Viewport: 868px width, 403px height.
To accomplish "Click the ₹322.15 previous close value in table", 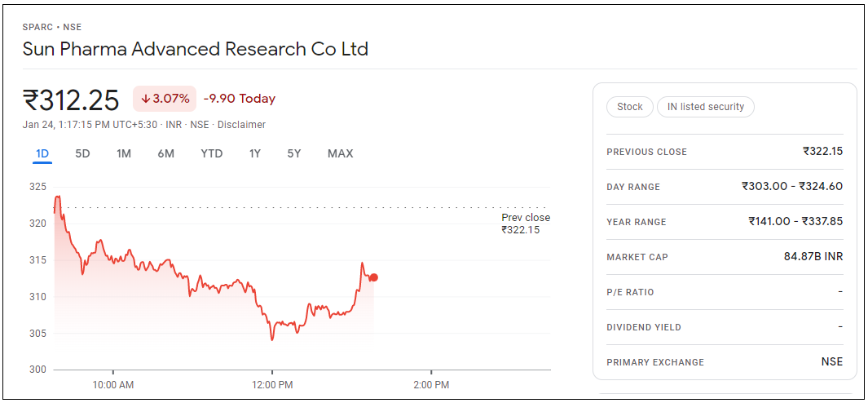I will (823, 151).
